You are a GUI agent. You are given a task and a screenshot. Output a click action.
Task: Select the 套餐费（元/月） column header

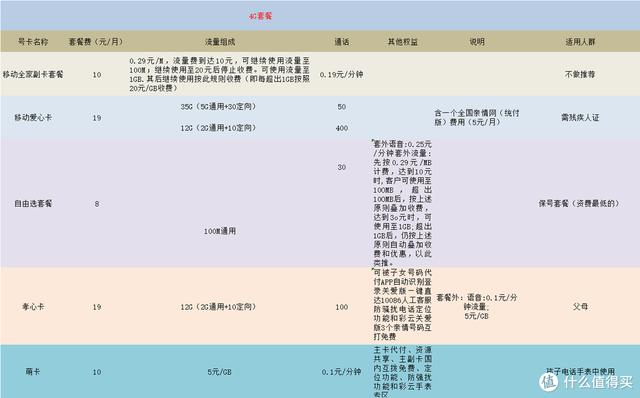96,42
